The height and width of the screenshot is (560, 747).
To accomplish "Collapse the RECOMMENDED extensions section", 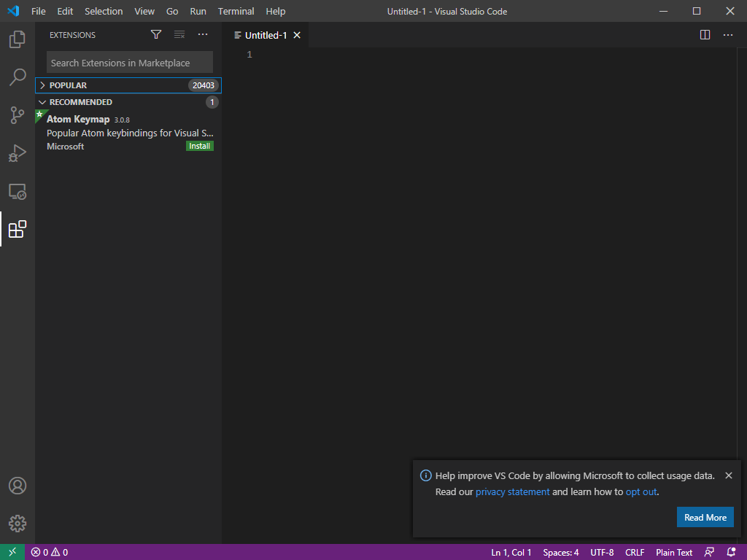I will [128, 102].
